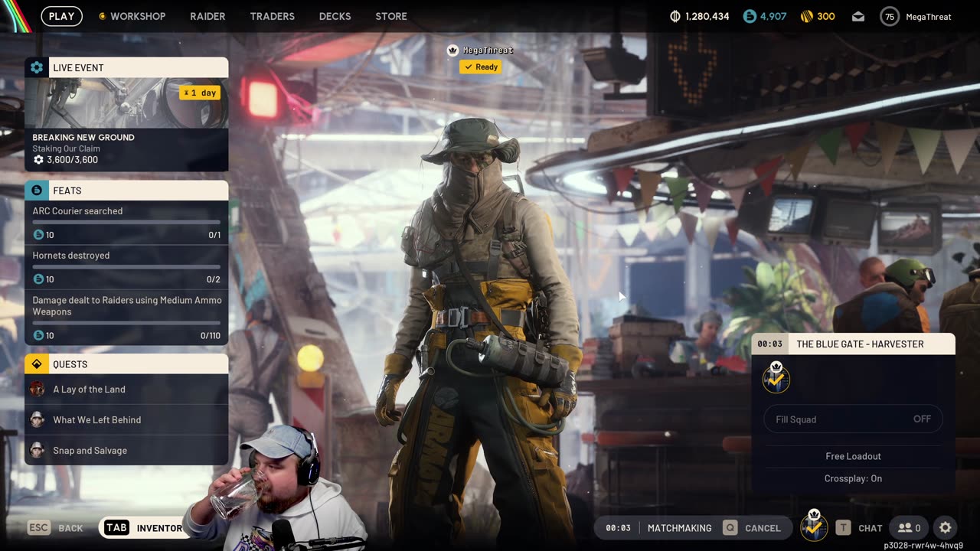Select the ARC Courier searched feat
Image resolution: width=980 pixels, height=551 pixels.
coord(126,223)
